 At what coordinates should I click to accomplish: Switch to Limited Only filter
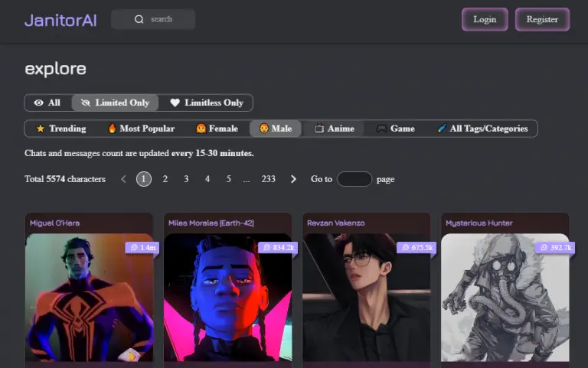[116, 103]
